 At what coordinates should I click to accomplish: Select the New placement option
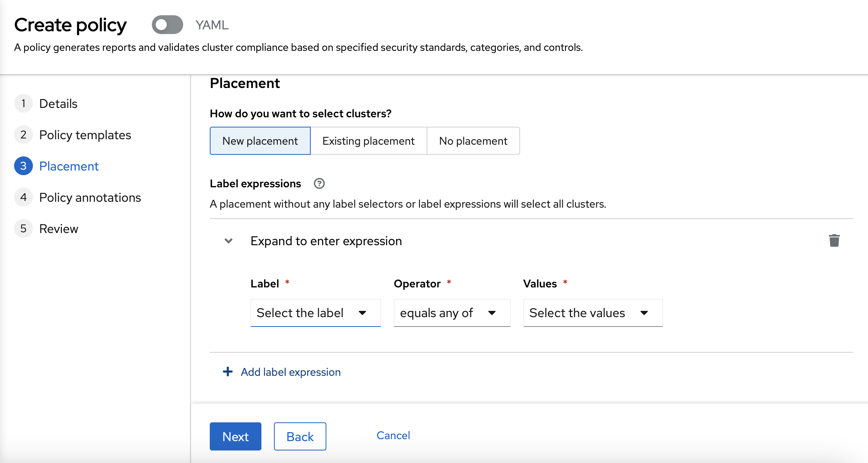click(260, 141)
